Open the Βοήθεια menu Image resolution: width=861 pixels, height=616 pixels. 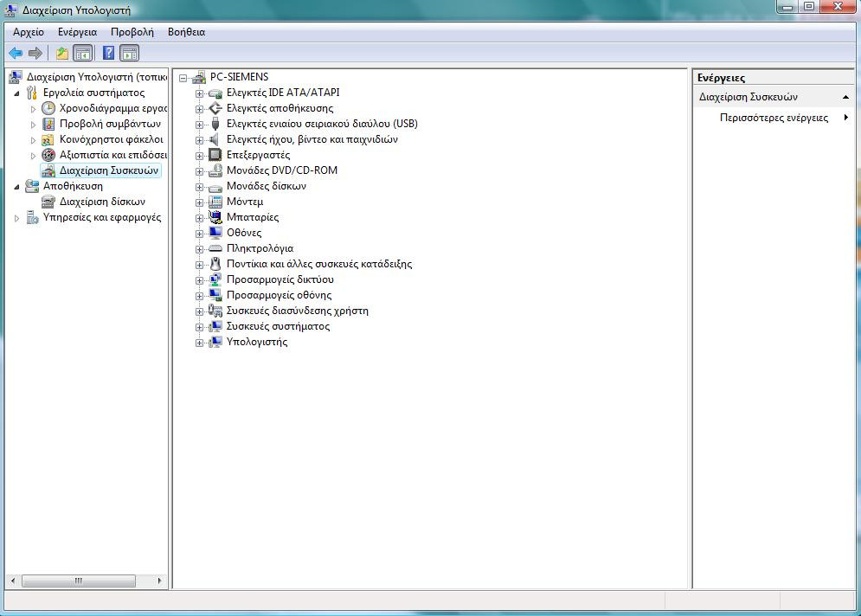187,32
